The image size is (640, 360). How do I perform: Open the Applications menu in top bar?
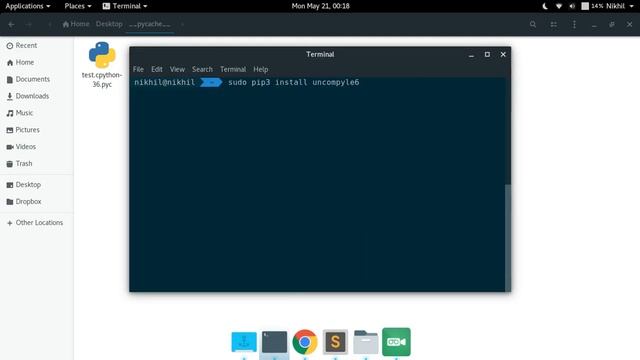[28, 6]
